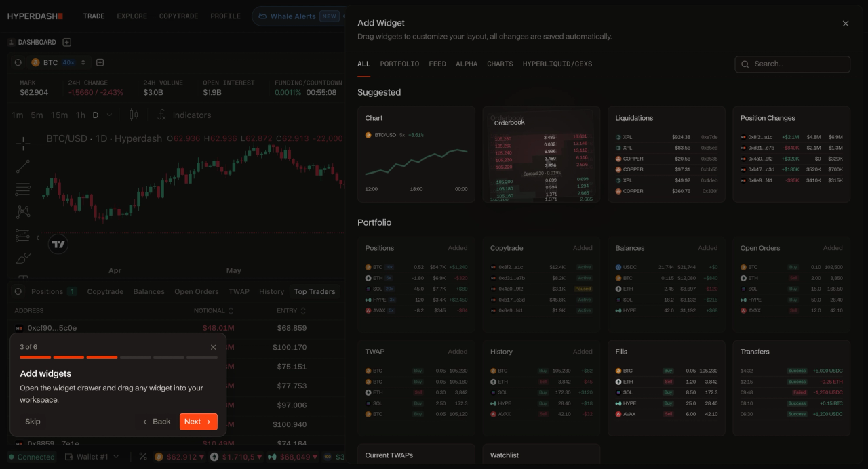The height and width of the screenshot is (469, 868).
Task: Click the Positions widget card marked Added
Action: pyautogui.click(x=416, y=284)
